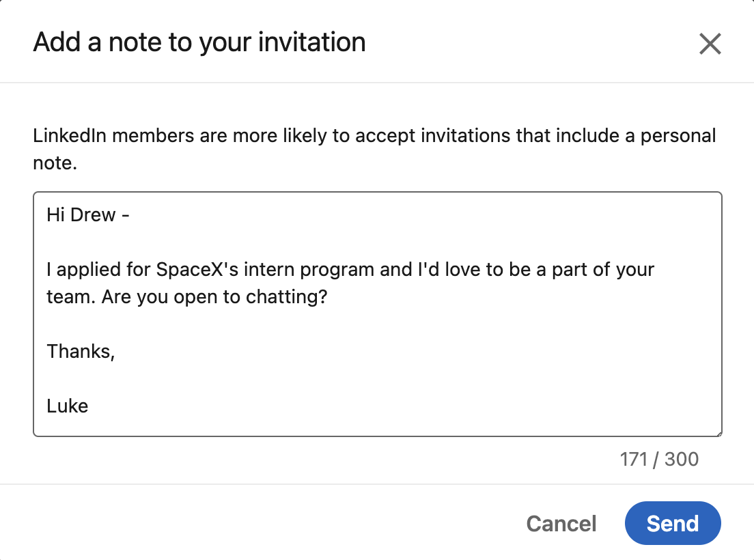The width and height of the screenshot is (754, 560).
Task: Place cursor on the word 'program'
Action: click(x=337, y=270)
